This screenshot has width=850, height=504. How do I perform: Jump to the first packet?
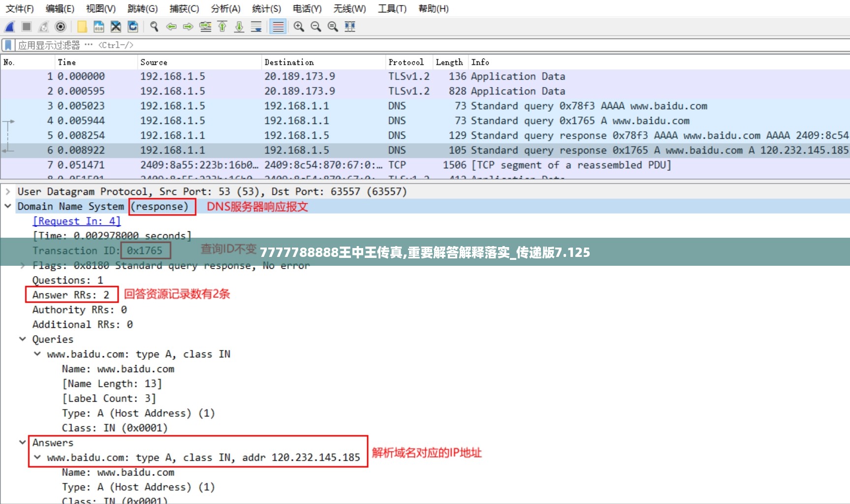tap(222, 27)
